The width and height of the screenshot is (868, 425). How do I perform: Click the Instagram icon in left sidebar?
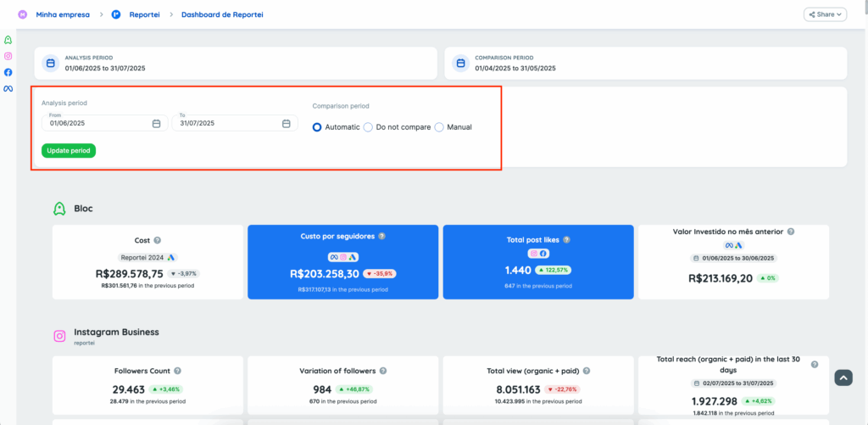[8, 56]
